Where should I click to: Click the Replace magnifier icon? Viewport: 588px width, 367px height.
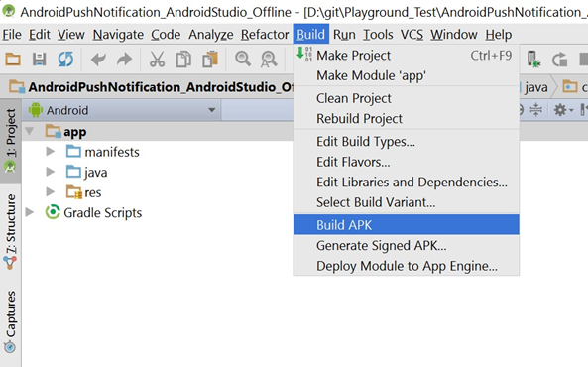pos(269,60)
